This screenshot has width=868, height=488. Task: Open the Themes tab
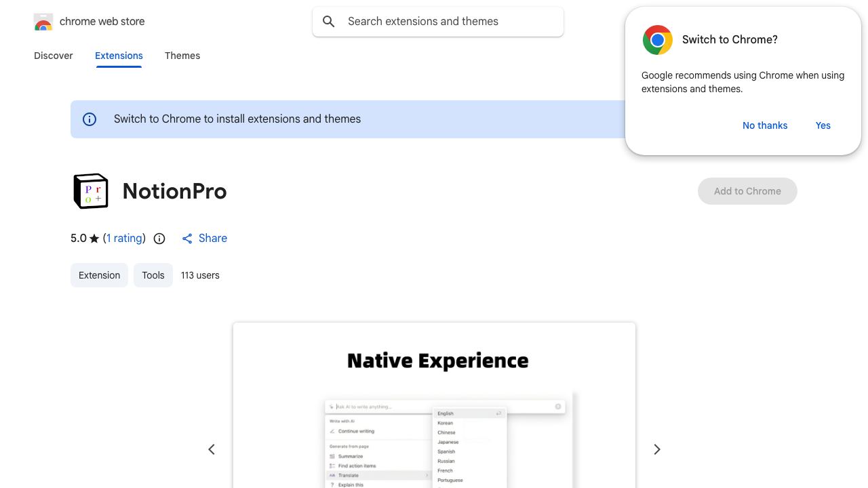tap(182, 56)
